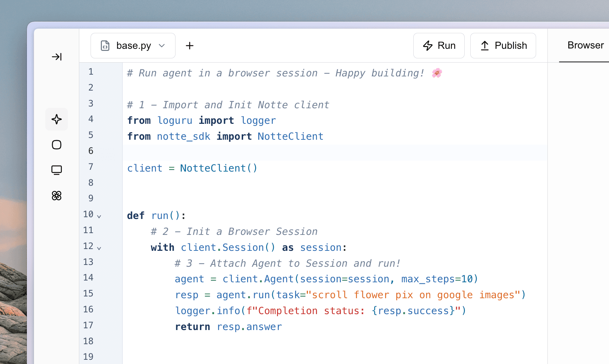This screenshot has width=609, height=364.
Task: Create a new file with the plus button
Action: tap(190, 45)
